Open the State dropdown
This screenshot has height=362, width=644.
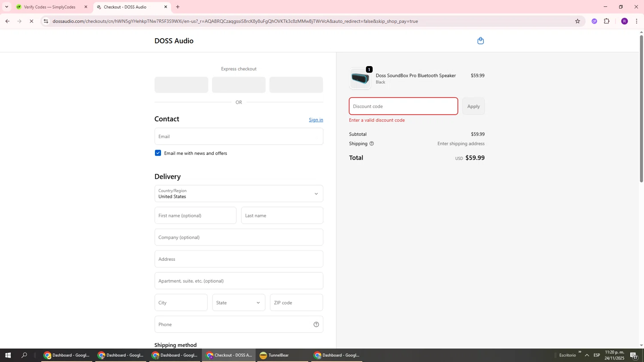(239, 303)
